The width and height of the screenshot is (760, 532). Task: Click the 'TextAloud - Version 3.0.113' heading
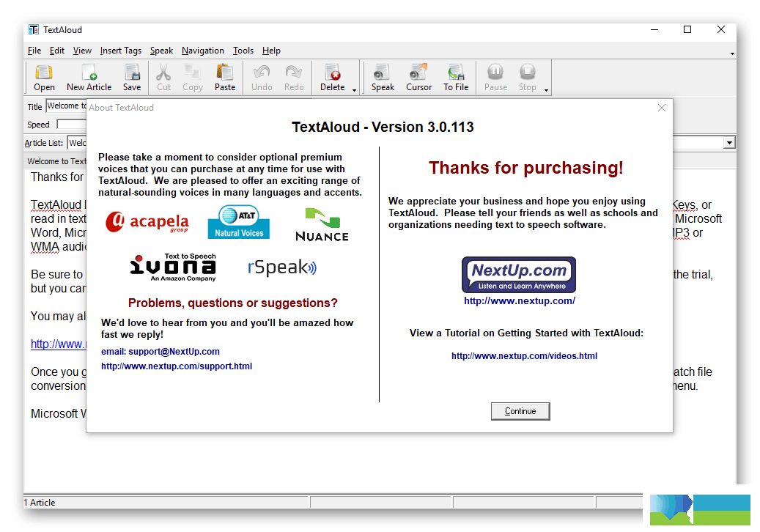[x=383, y=127]
